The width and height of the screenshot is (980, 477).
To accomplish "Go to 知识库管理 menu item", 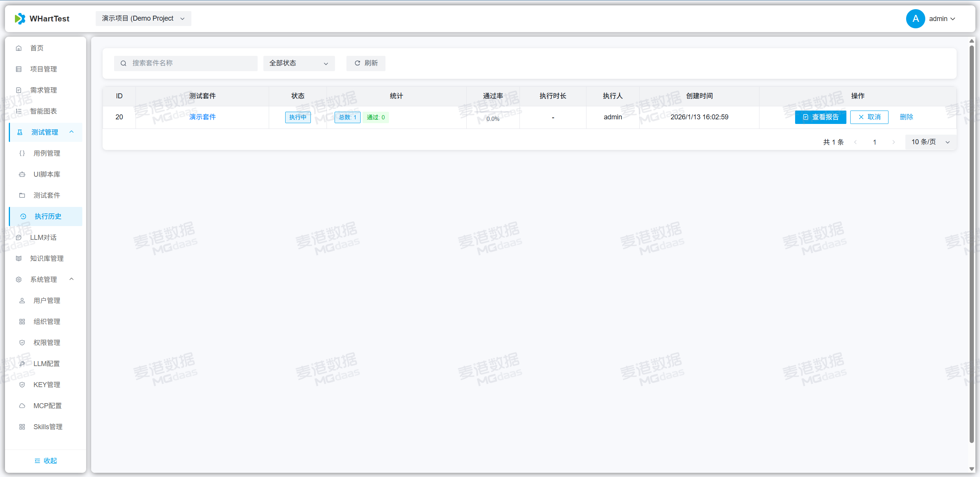I will tap(47, 259).
